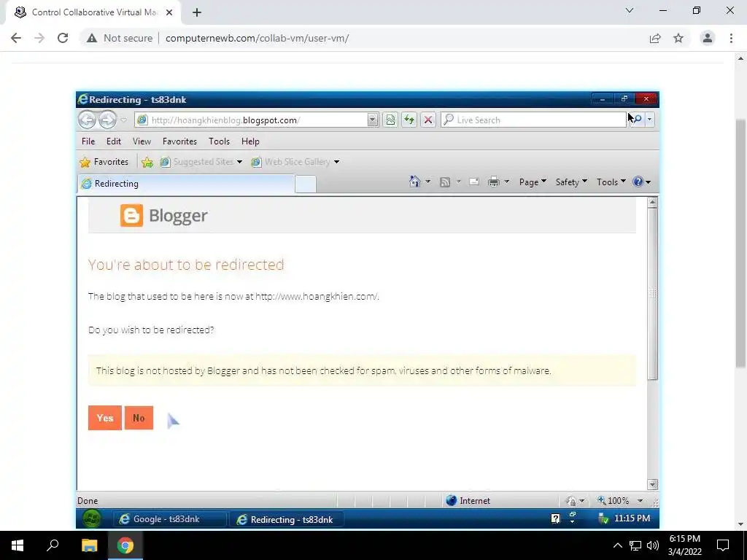
Task: Close the Control Collaborative Virtual Machine tab
Action: tap(169, 12)
